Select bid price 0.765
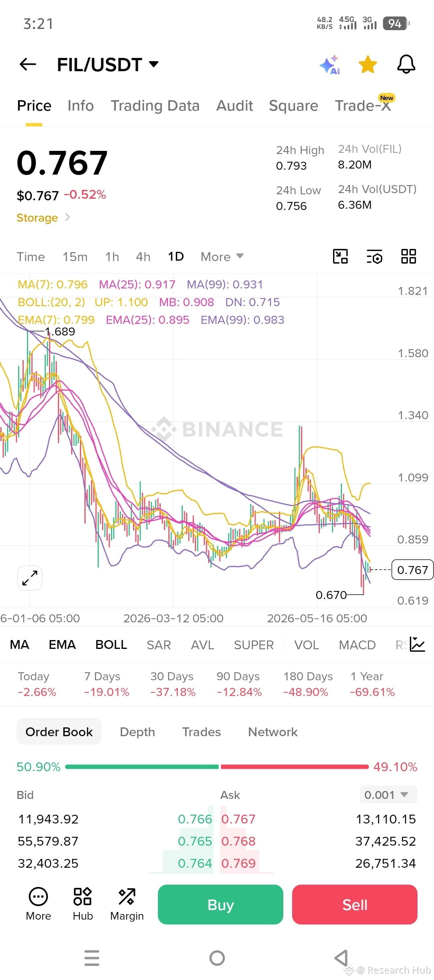434x980 pixels. click(195, 841)
